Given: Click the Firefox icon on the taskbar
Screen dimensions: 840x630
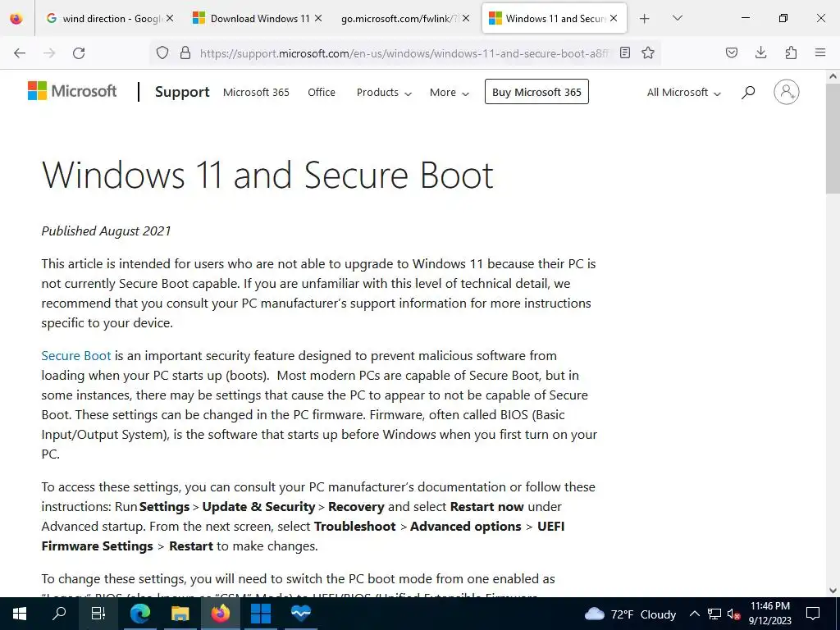Looking at the screenshot, I should click(x=220, y=614).
